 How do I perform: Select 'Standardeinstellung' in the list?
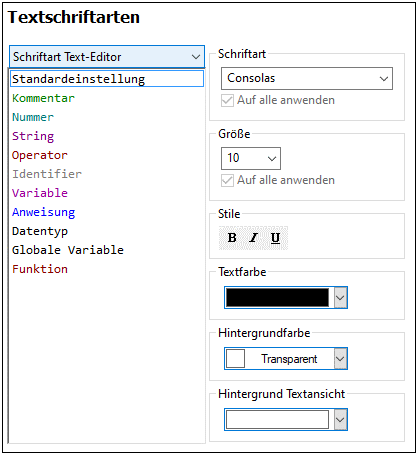click(x=107, y=79)
